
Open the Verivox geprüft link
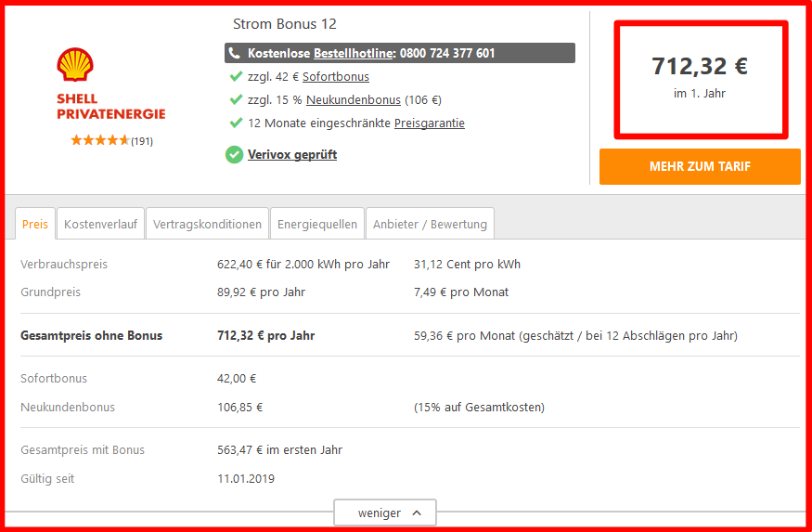tap(292, 154)
